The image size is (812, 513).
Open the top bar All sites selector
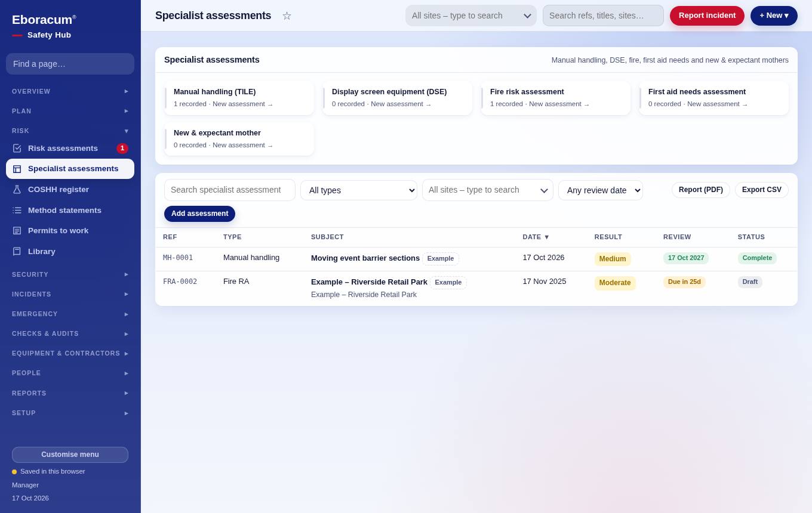click(x=471, y=16)
